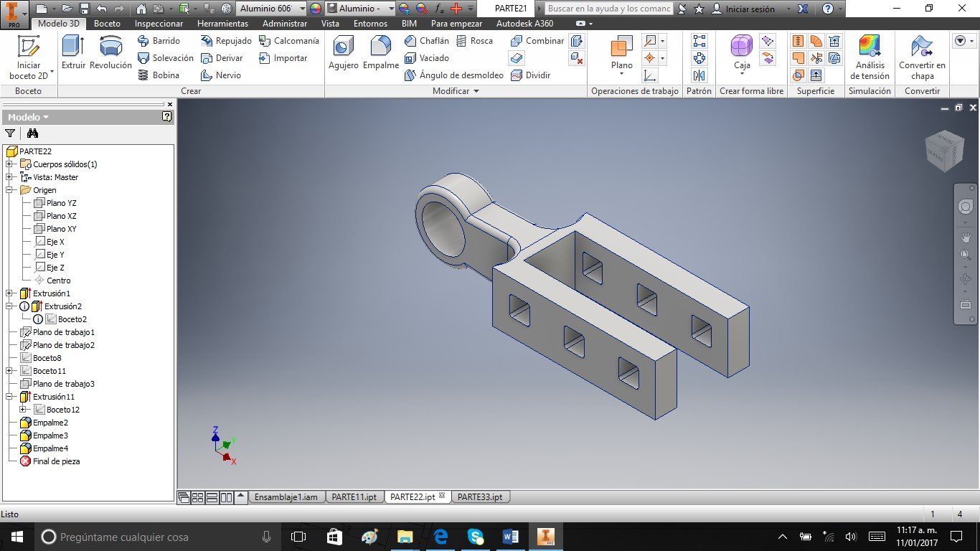Click the Rosca thread tool
This screenshot has width=980, height=551.
(x=474, y=41)
